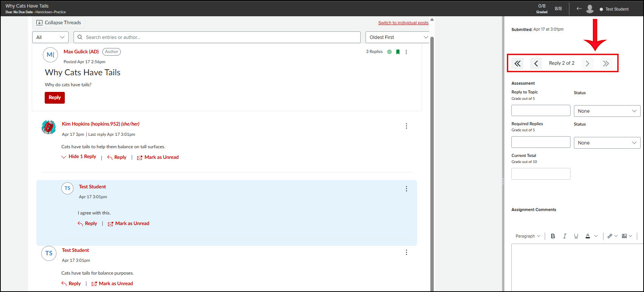The image size is (644, 292).
Task: Open link options dropdown arrow
Action: tap(616, 236)
